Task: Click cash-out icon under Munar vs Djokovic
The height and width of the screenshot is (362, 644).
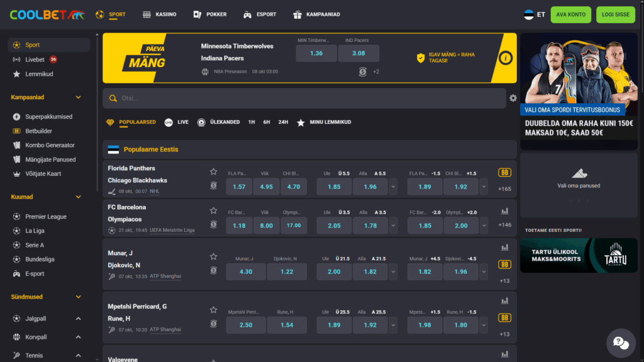Action: coord(213,270)
